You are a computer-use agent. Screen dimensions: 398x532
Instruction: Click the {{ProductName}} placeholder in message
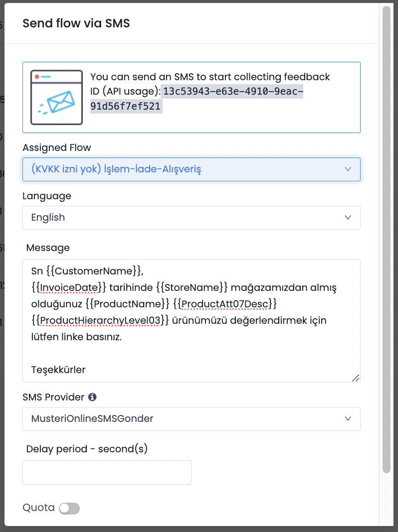click(127, 304)
